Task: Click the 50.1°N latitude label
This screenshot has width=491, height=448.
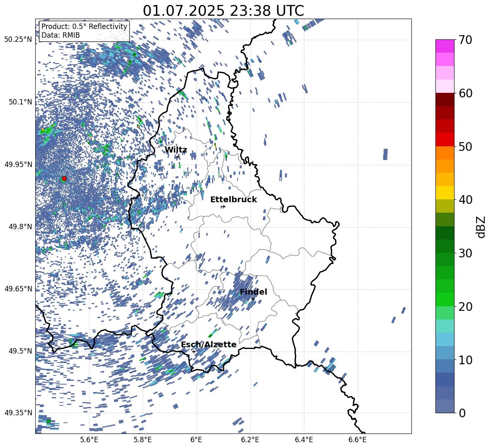Action: coord(20,102)
